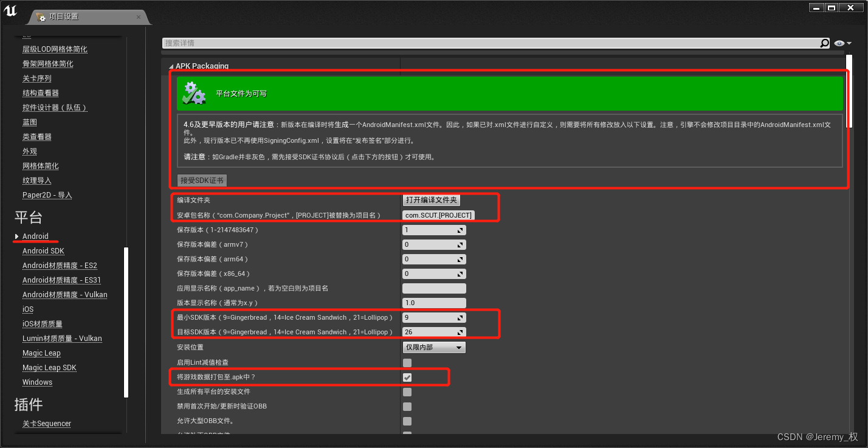Open the 安装位置 dropdown 仅限内部

tap(434, 347)
